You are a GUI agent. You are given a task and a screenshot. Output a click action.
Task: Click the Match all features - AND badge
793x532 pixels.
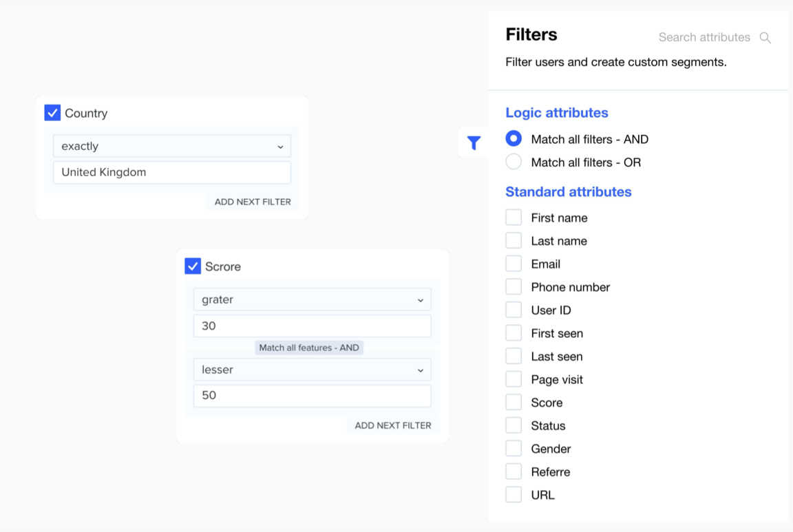pos(309,348)
